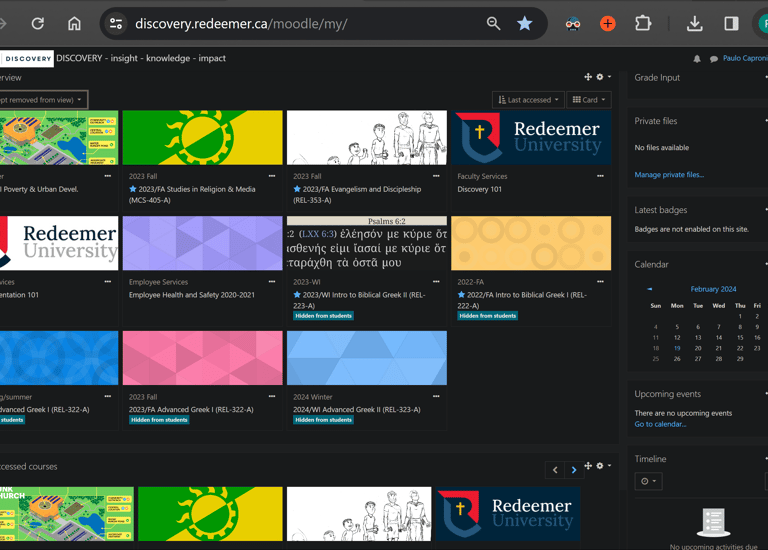Open options menu for 2024/WI Advanced Greek II

point(436,396)
